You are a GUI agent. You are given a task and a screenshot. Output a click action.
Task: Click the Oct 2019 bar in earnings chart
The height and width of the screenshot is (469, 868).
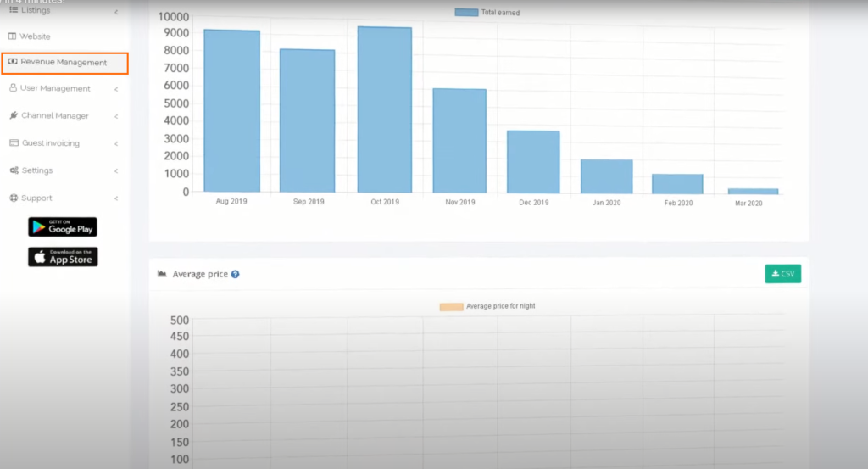tap(384, 109)
